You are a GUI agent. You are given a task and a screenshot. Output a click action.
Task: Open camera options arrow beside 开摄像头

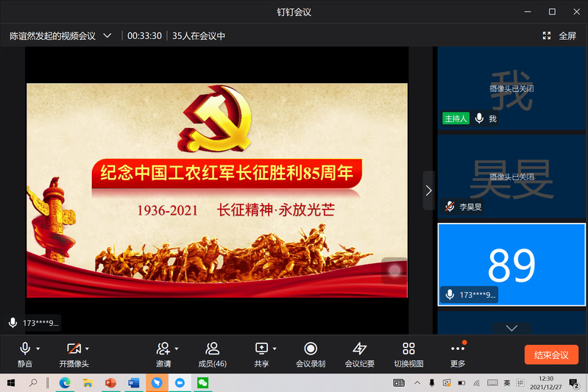[x=87, y=349]
